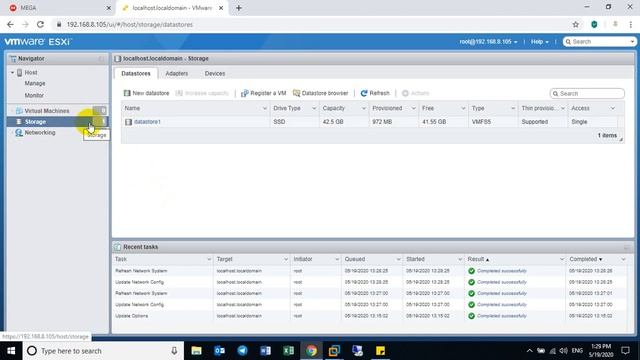Open ESXi header search dropdown arrow
Screen dimensions: 640x360
(x=632, y=42)
